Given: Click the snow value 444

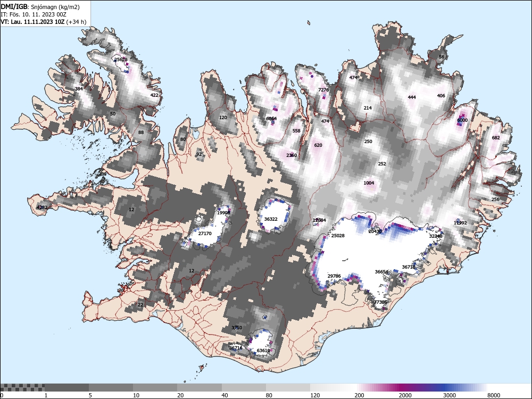Looking at the screenshot, I should point(412,97).
